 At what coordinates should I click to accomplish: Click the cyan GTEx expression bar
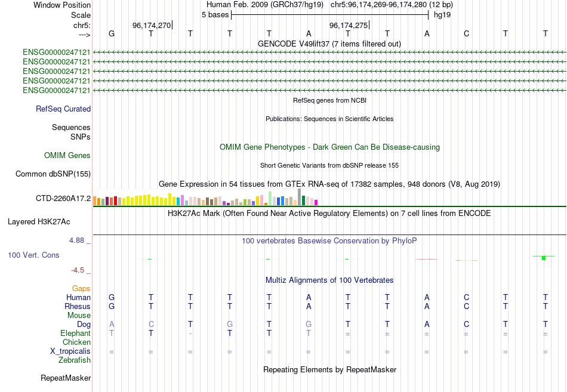click(178, 202)
